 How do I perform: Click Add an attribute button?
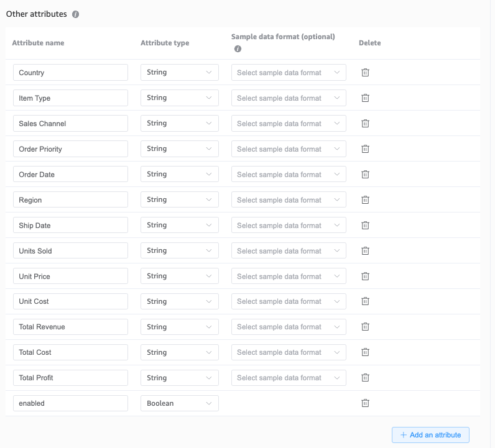[x=430, y=435]
